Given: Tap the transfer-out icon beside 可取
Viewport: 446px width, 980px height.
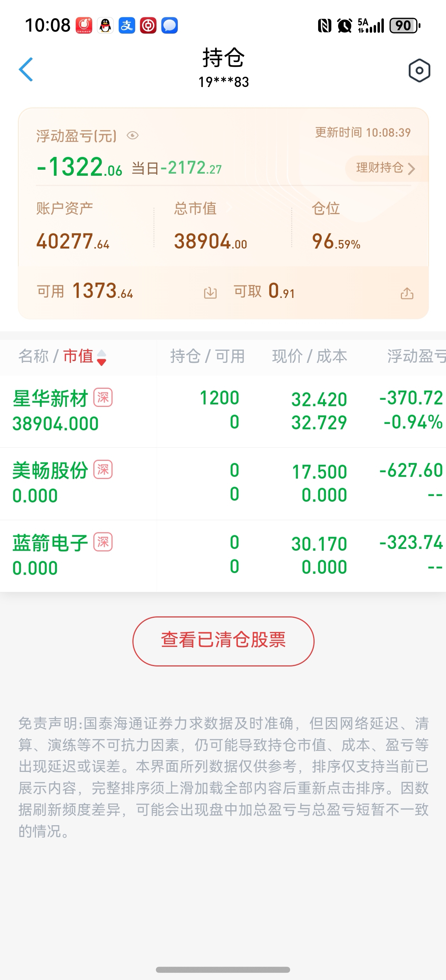Looking at the screenshot, I should click(x=407, y=293).
